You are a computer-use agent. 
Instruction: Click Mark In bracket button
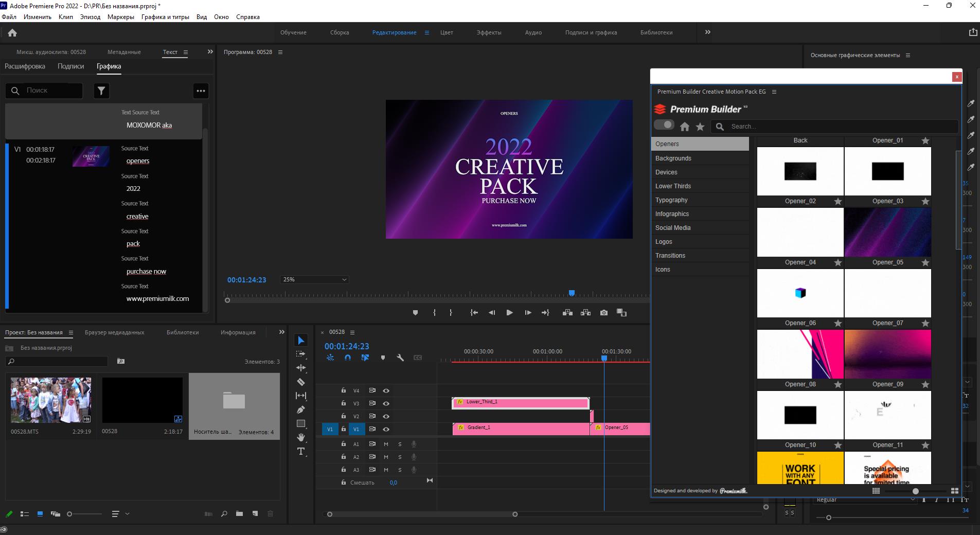point(434,313)
